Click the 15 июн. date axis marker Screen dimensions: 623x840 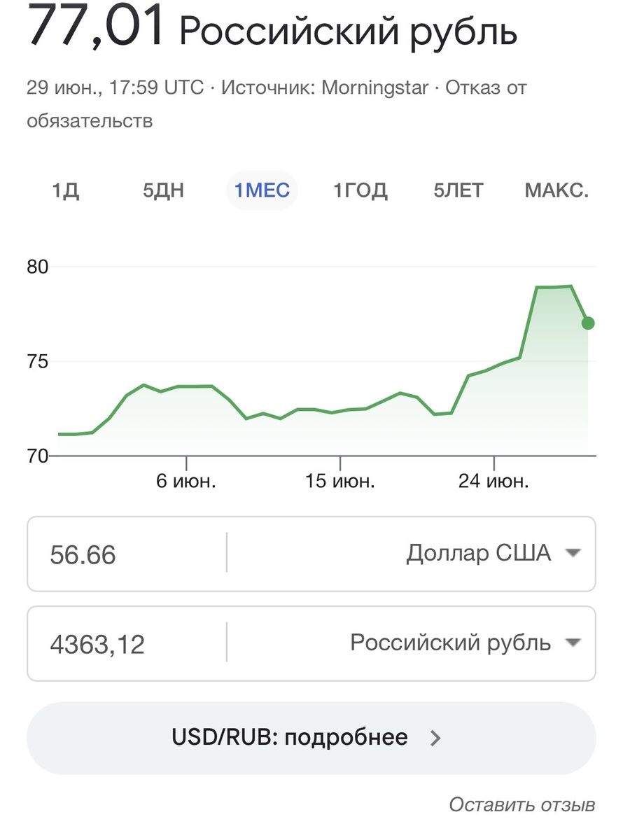340,481
